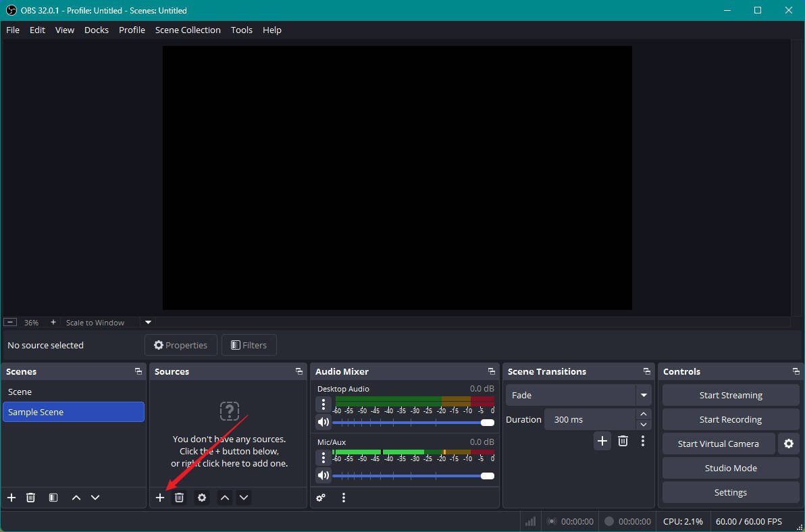Move source up with arrow button

[225, 498]
